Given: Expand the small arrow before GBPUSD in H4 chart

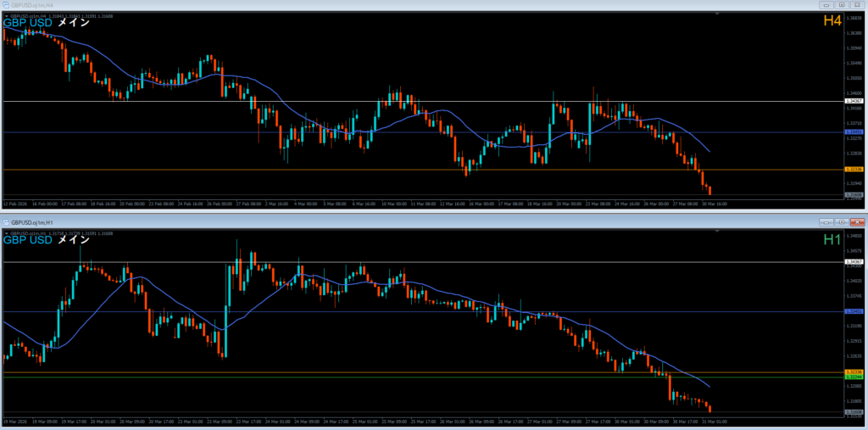Looking at the screenshot, I should 6,16.
